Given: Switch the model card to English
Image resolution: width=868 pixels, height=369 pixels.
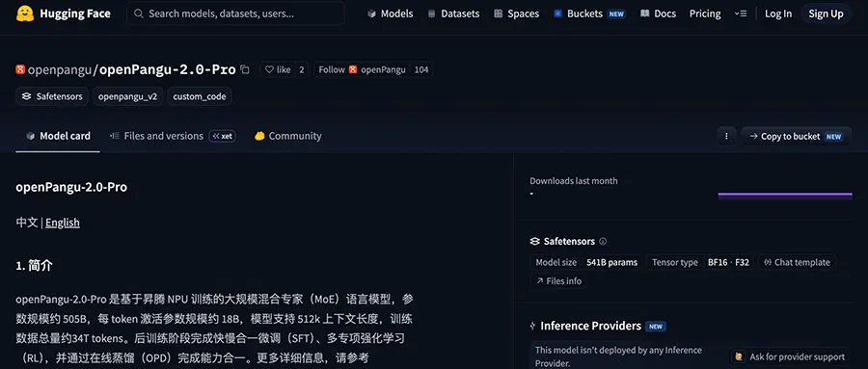Looking at the screenshot, I should pyautogui.click(x=63, y=223).
